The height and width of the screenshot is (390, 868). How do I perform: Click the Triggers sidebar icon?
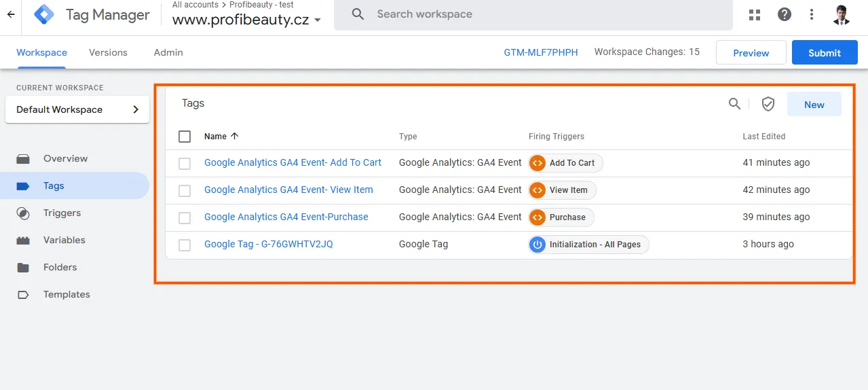[x=23, y=213]
